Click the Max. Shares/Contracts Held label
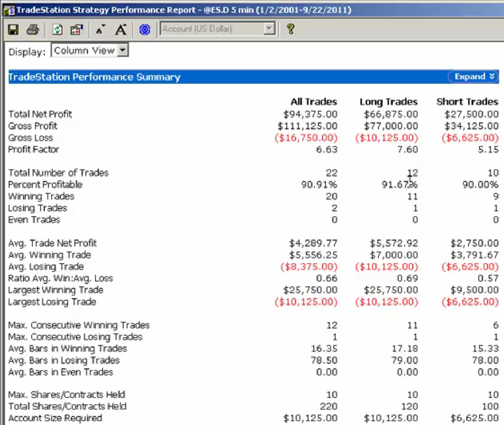 (x=66, y=395)
